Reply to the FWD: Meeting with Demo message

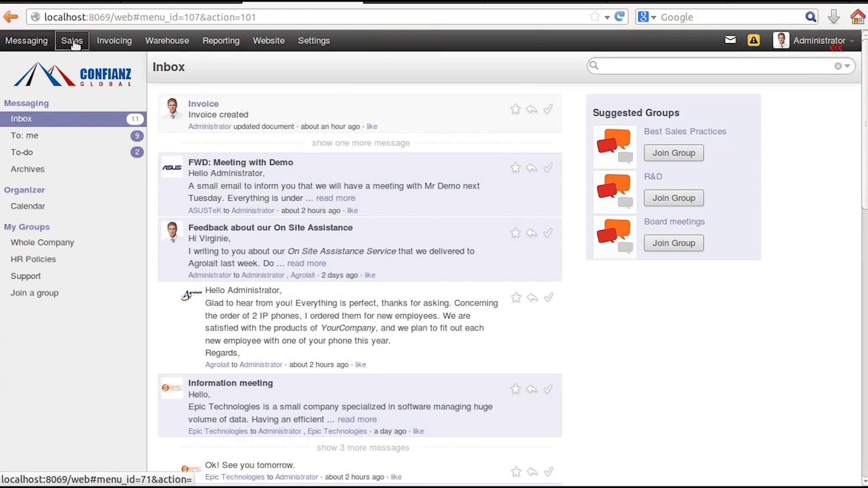click(x=532, y=168)
